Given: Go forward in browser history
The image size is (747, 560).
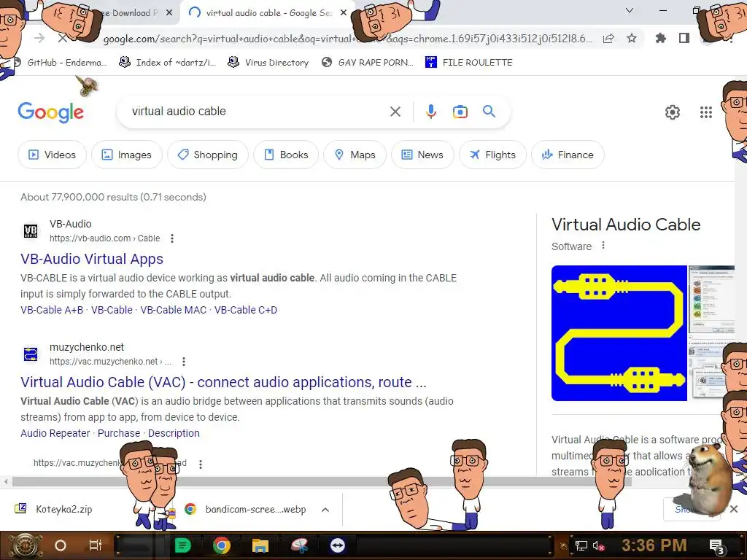Looking at the screenshot, I should click(39, 38).
